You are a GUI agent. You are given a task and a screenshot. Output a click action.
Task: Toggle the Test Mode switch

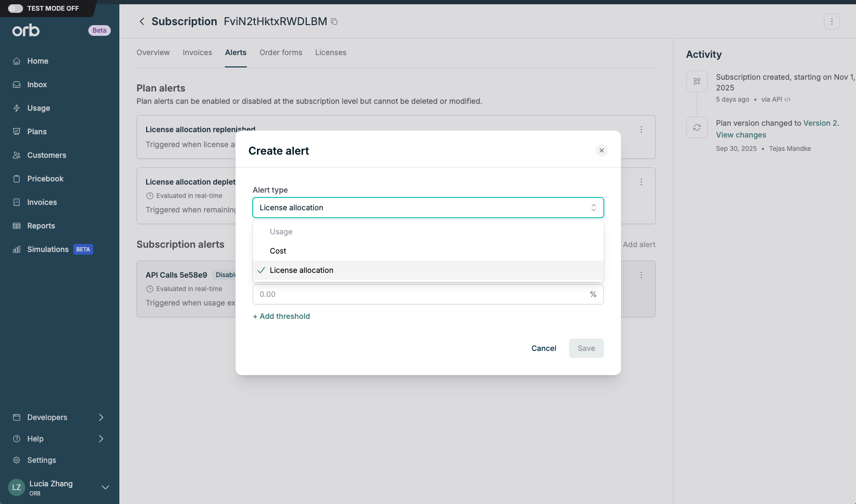pyautogui.click(x=16, y=8)
